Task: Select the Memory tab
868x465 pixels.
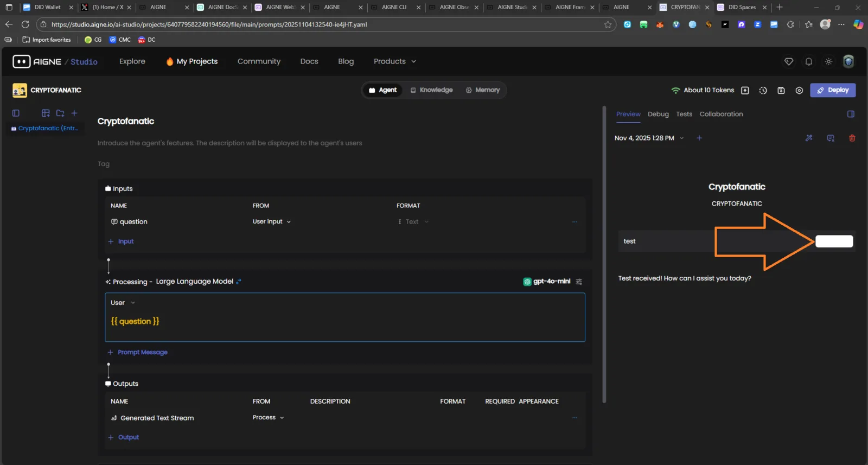Action: (x=482, y=90)
